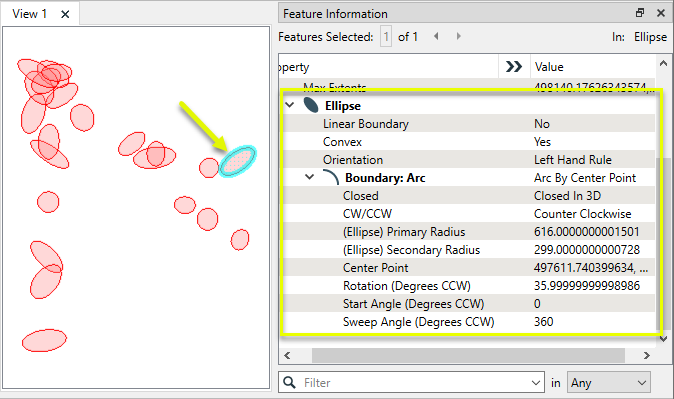
Task: Go to previous selected feature arrow
Action: click(436, 36)
